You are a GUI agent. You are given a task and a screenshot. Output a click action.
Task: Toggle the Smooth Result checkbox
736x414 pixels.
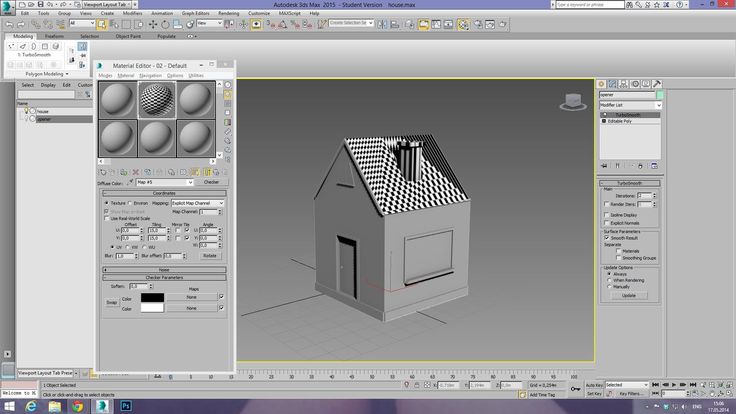[607, 238]
